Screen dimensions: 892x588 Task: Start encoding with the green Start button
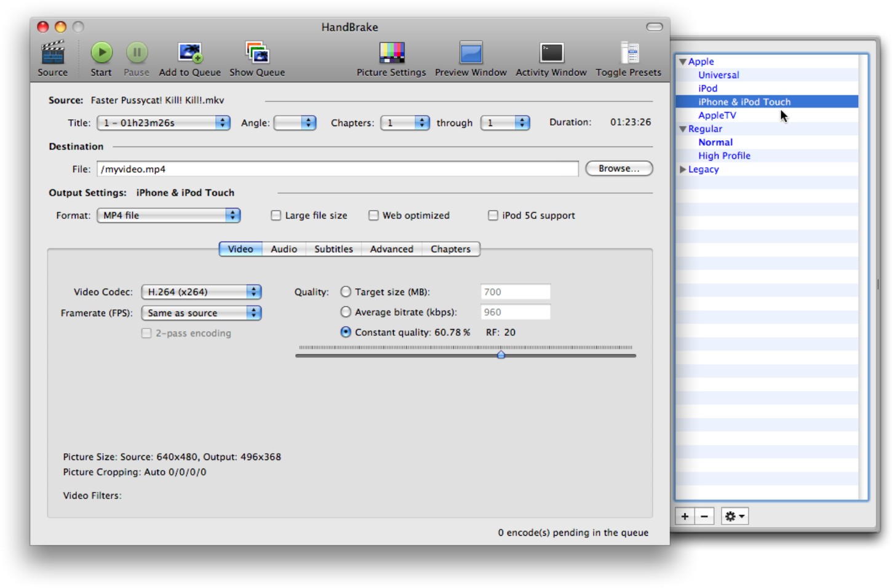[x=102, y=53]
